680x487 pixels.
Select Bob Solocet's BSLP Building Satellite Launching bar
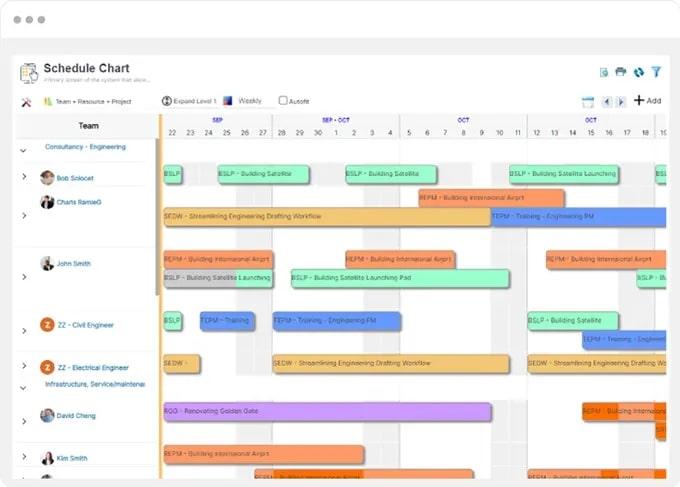(564, 174)
